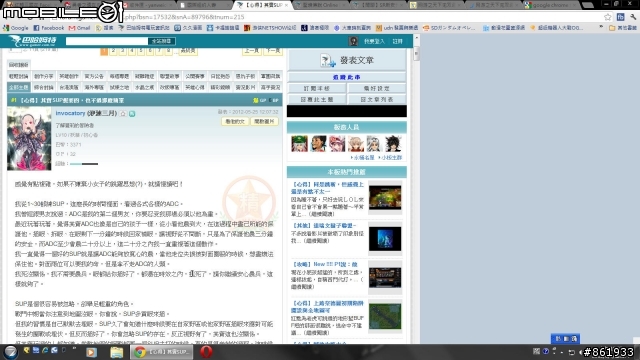This screenshot has height=360, width=640.
Task: Select the 官方公告 category tab
Action: pos(94,76)
